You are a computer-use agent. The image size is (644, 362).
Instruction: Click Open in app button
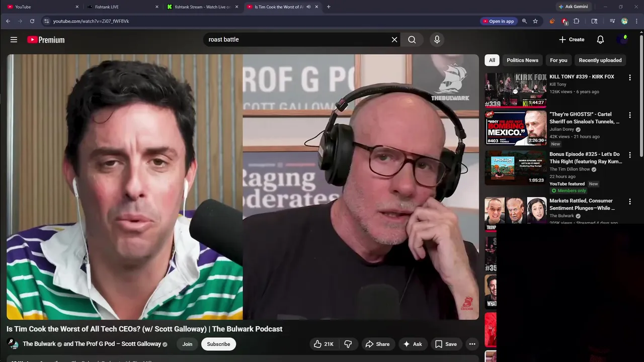tap(498, 21)
